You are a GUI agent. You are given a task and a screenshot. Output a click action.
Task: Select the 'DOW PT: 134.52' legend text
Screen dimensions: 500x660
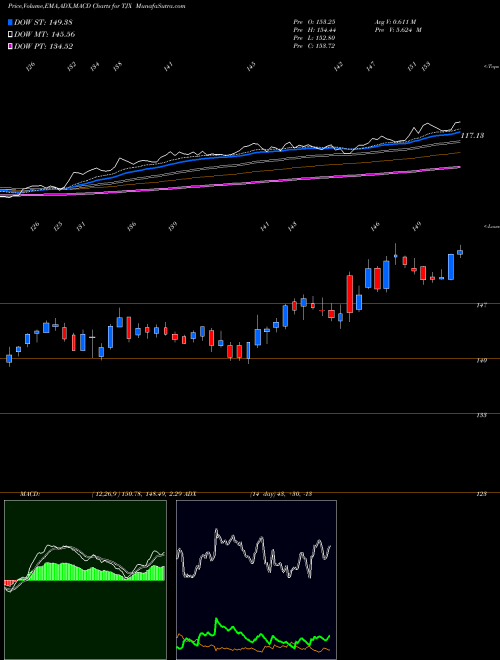click(x=43, y=46)
